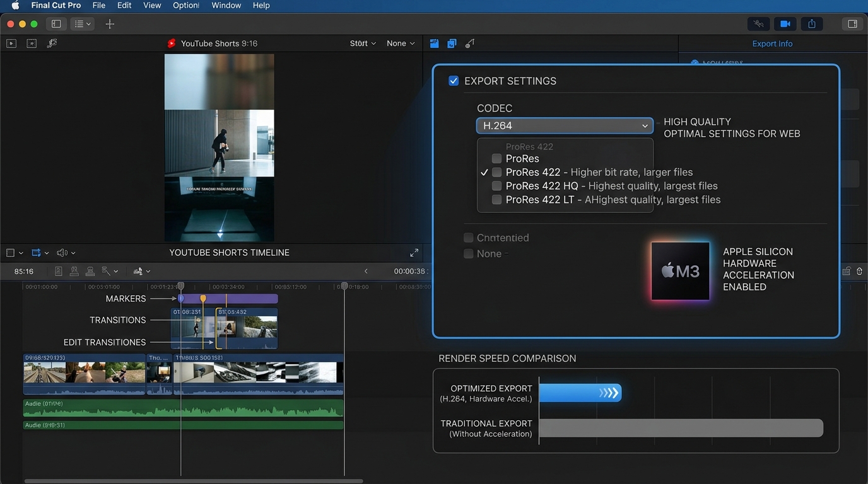Open the snapping options dropdown in timeline bar
This screenshot has height=484, width=868.
[142, 271]
